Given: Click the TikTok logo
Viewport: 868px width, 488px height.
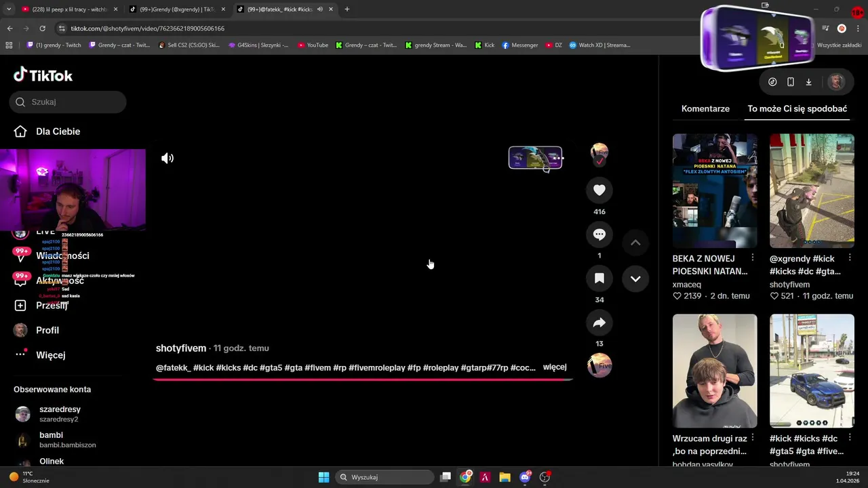Looking at the screenshot, I should [43, 75].
